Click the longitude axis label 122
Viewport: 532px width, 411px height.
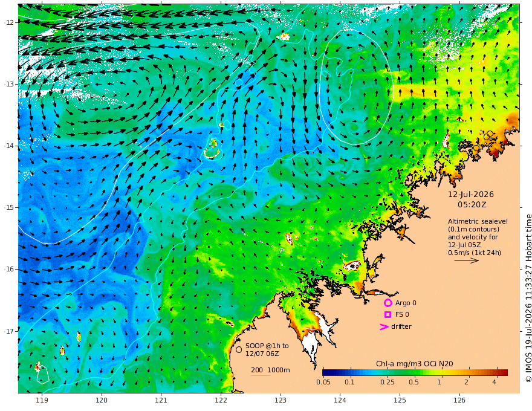click(x=221, y=401)
